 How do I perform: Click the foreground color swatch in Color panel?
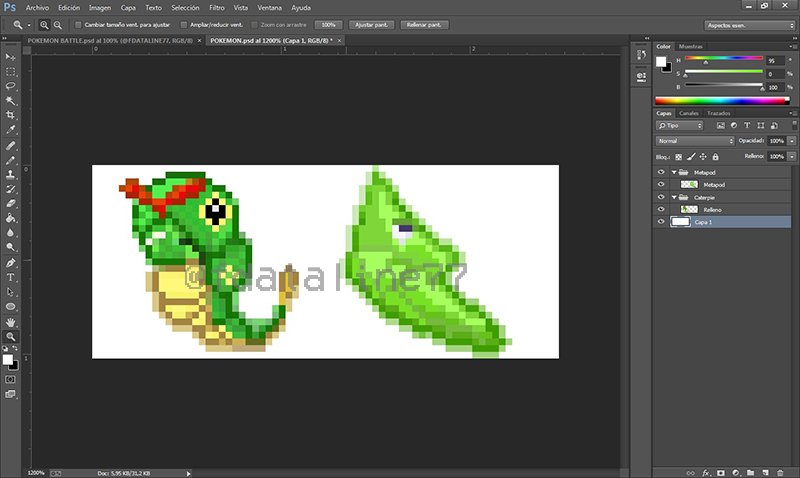[x=661, y=62]
